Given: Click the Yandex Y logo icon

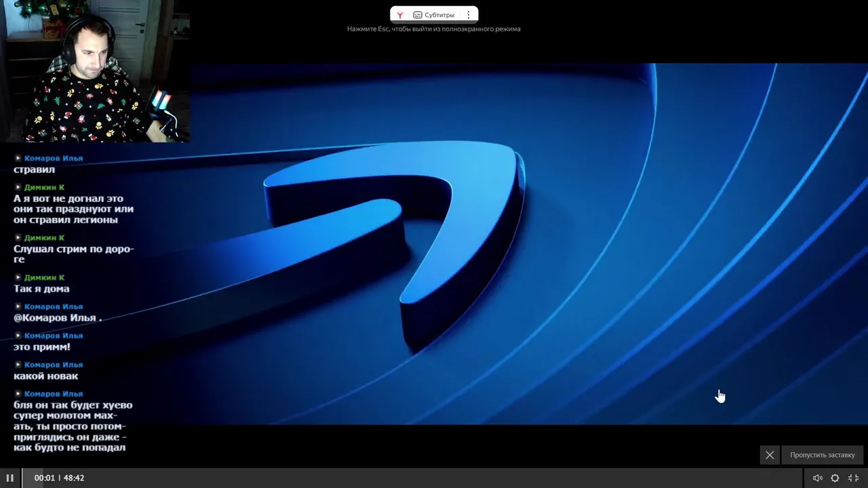Looking at the screenshot, I should [400, 15].
